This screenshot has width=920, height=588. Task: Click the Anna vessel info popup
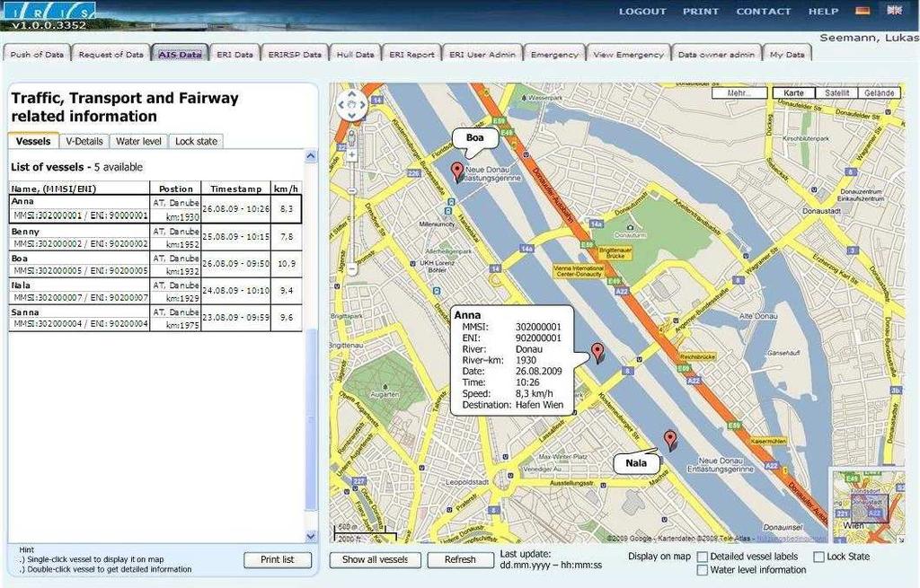coord(511,360)
